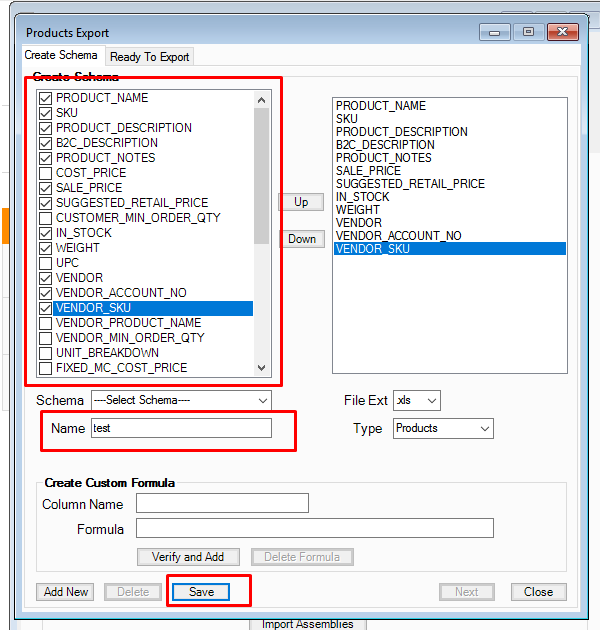This screenshot has height=630, width=600.
Task: Tick the CUSTOMER_MIN_ORDER_QTY checkbox
Action: coord(45,218)
